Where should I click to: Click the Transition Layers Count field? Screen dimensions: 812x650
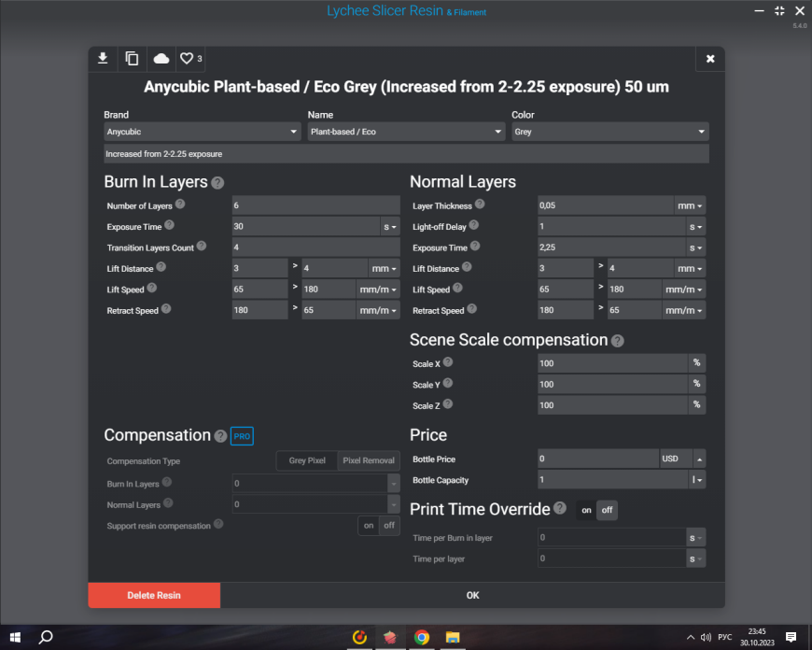(x=315, y=247)
